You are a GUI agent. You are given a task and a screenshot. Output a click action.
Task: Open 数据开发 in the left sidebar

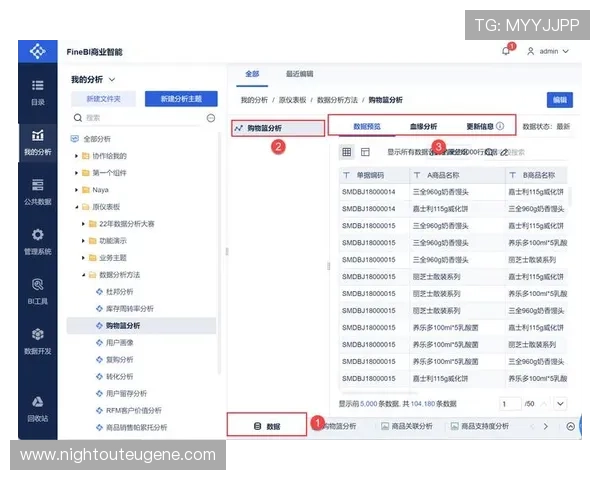[x=38, y=341]
